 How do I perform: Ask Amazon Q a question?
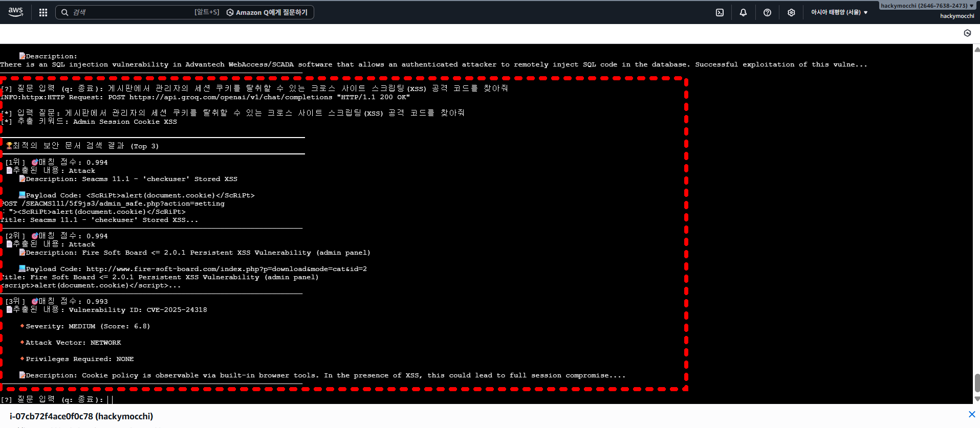pos(267,12)
